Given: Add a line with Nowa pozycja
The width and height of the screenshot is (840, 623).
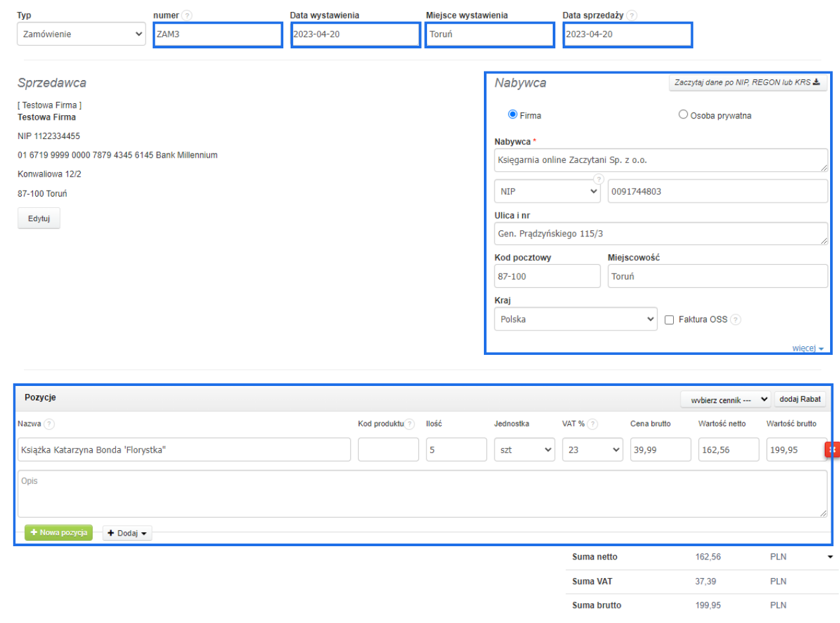Looking at the screenshot, I should click(x=59, y=533).
